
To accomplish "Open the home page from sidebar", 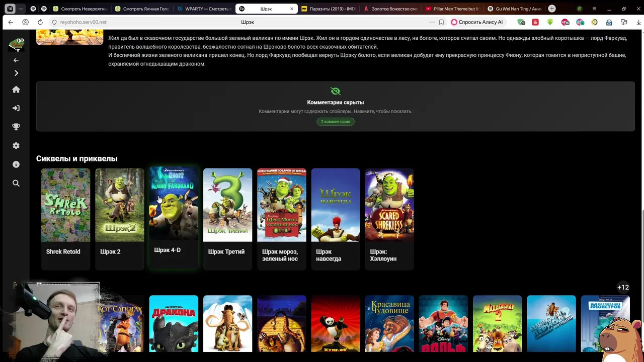I will click(16, 89).
